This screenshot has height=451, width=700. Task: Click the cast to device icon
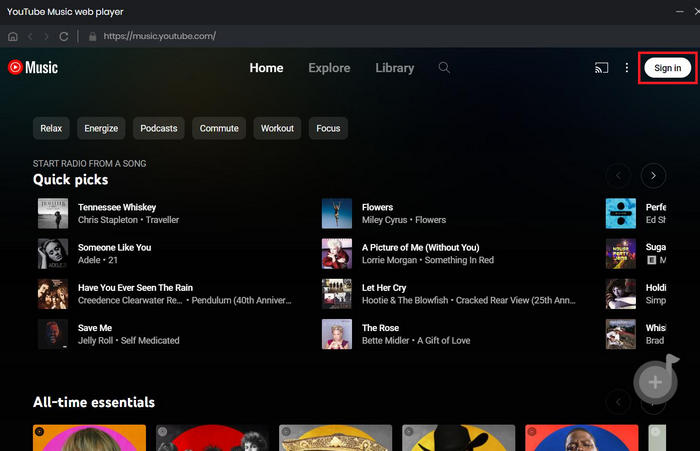601,68
